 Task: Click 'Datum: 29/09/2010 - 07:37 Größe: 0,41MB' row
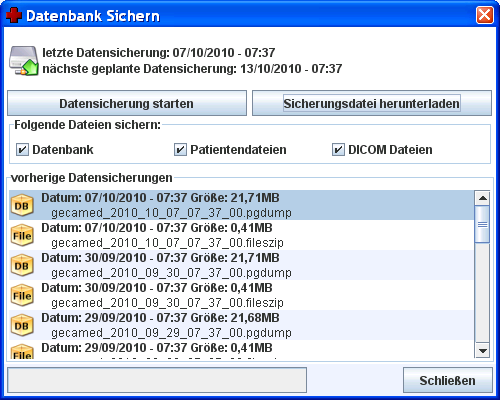[x=241, y=350]
